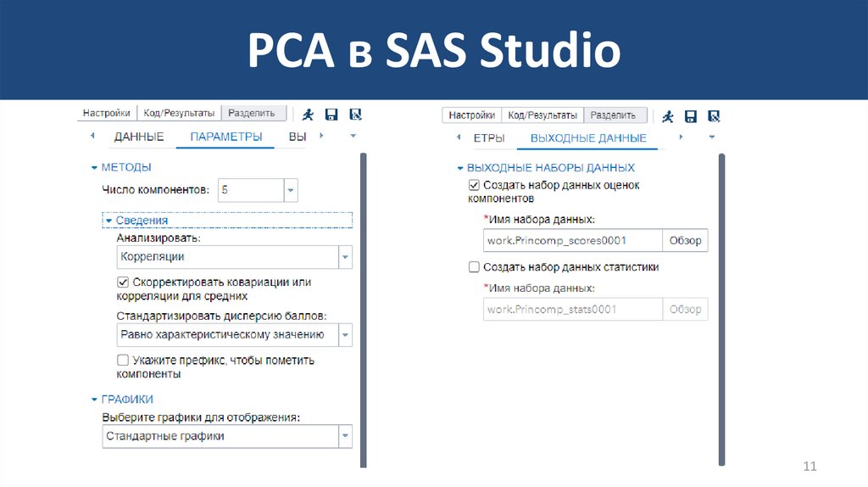Run the task in right panel toolbar

pos(668,116)
